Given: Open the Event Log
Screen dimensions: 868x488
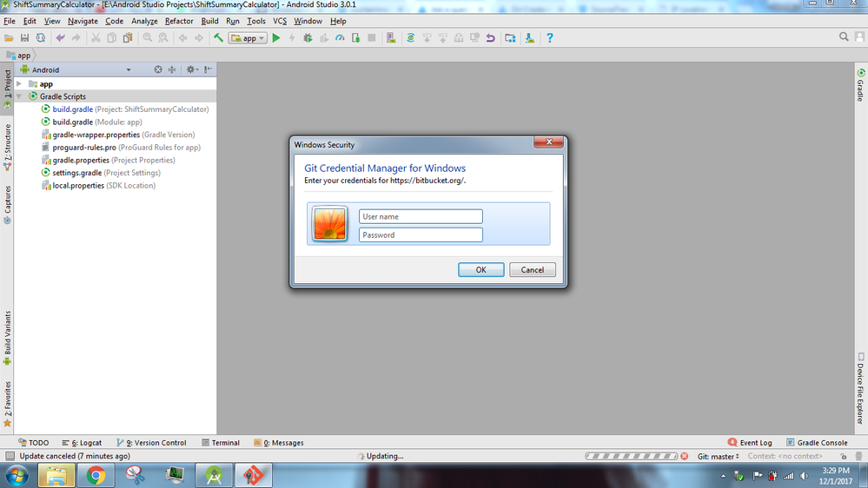Looking at the screenshot, I should pos(750,443).
